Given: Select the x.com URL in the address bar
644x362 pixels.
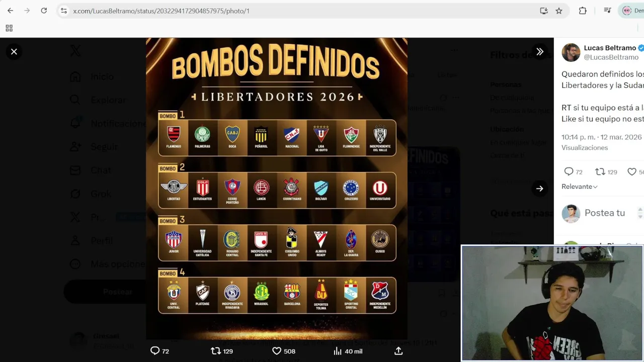Looking at the screenshot, I should pyautogui.click(x=161, y=11).
